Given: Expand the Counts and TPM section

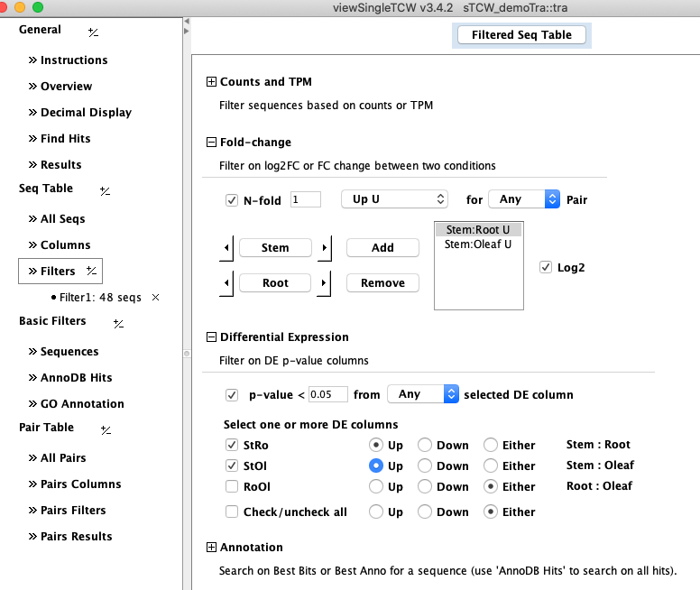Looking at the screenshot, I should (212, 82).
